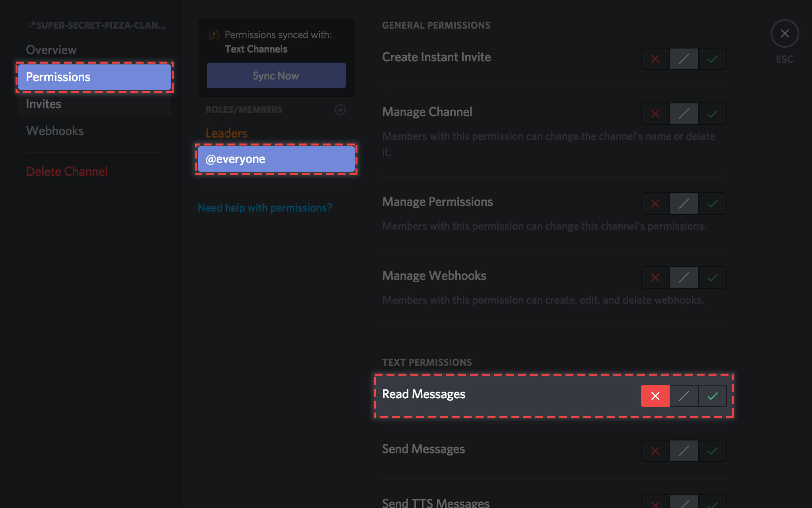Viewport: 812px width, 508px height.
Task: Toggle Create Instant Invite to denied
Action: click(655, 58)
